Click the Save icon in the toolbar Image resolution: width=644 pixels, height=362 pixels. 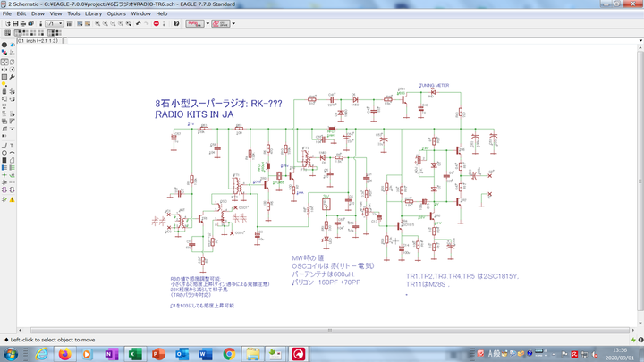17,25
